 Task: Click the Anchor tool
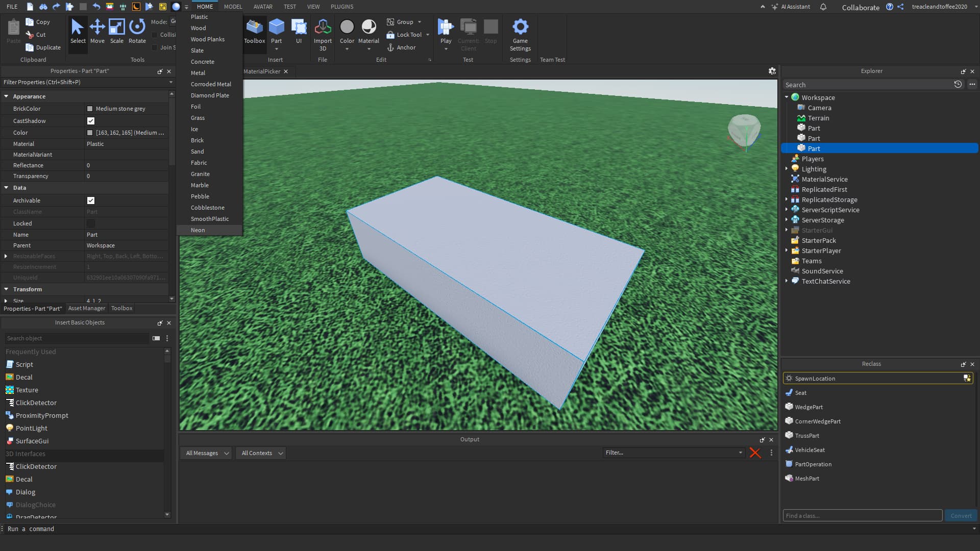point(401,47)
